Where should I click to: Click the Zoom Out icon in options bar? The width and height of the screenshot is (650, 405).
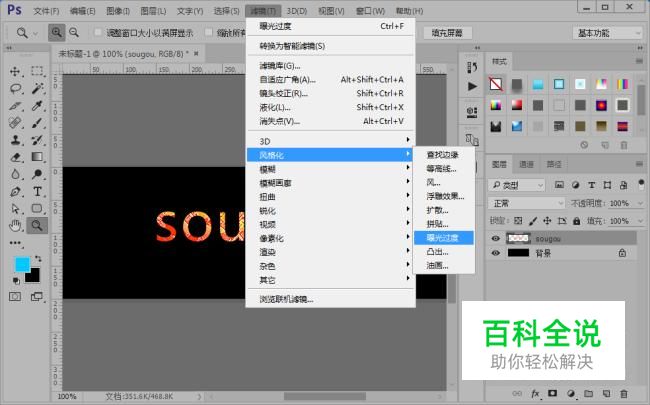(x=74, y=32)
